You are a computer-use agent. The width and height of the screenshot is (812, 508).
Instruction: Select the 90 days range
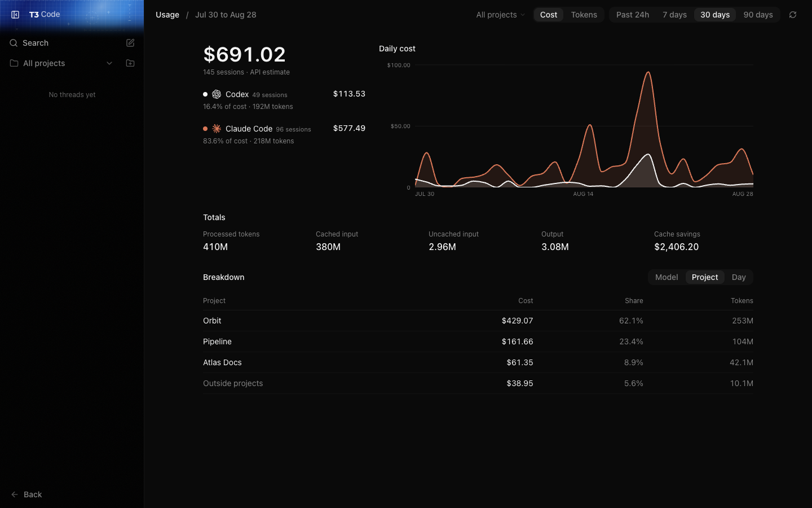coord(758,15)
